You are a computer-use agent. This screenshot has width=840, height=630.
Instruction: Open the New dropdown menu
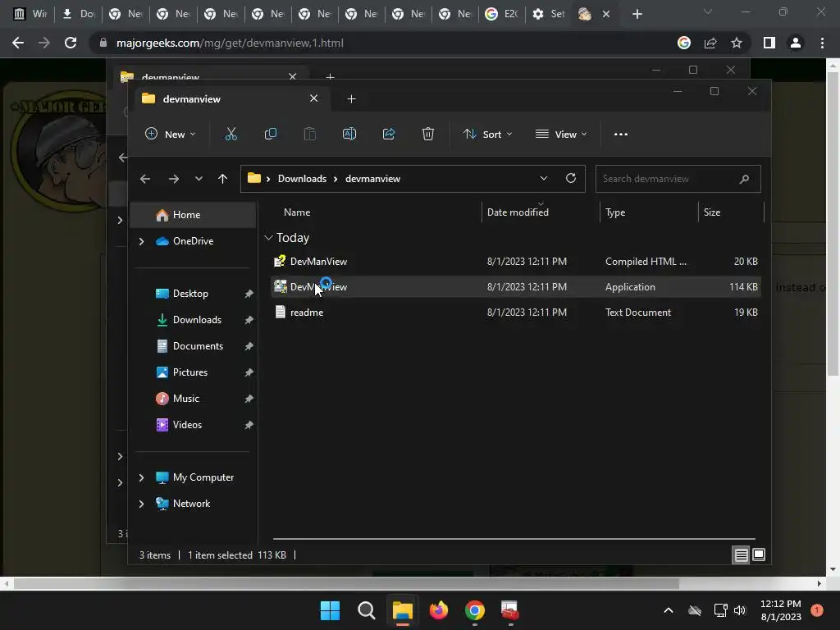point(171,134)
